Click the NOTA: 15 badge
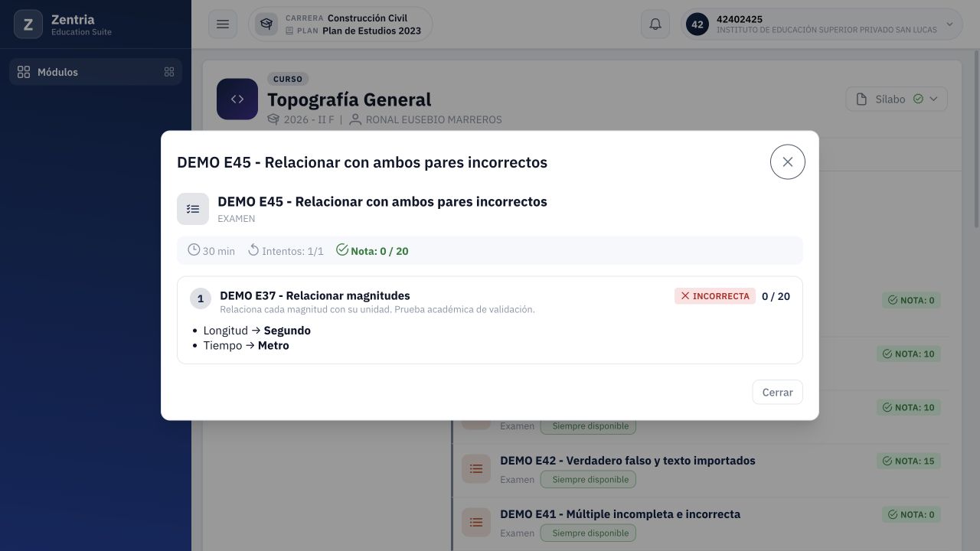This screenshot has width=980, height=551. point(909,461)
